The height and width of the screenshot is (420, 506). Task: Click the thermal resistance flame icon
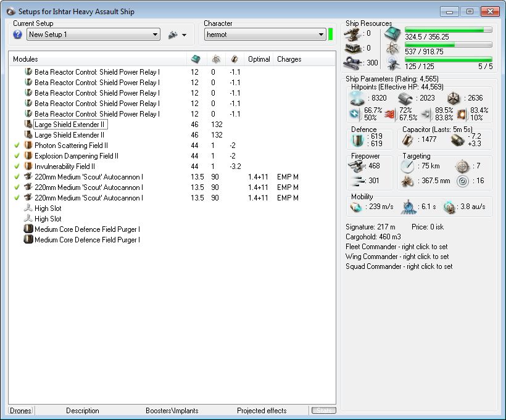390,114
